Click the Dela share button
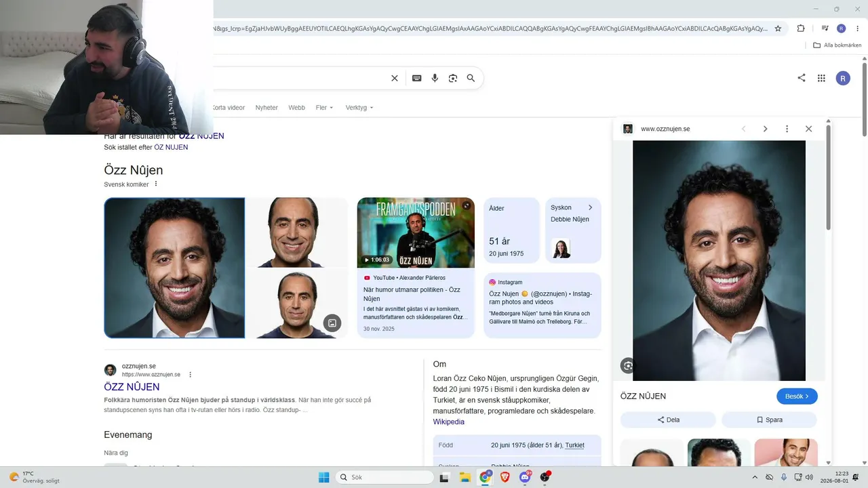 click(x=668, y=420)
